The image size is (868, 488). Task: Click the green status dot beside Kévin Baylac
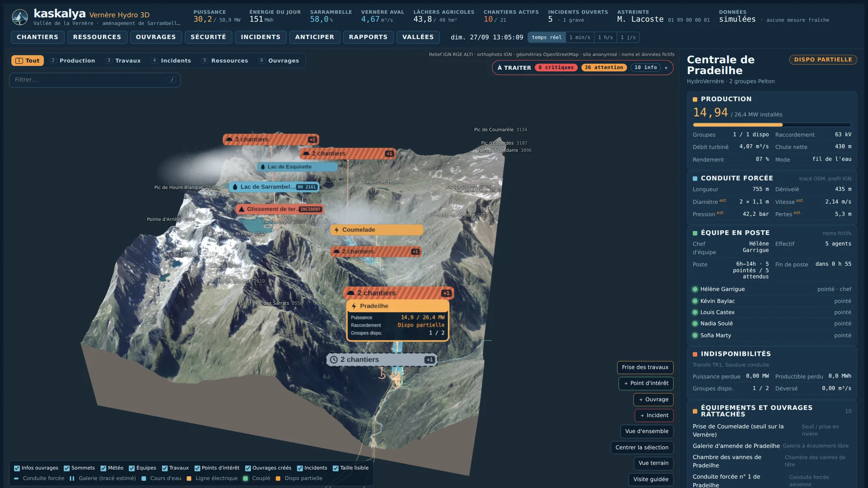coord(695,301)
